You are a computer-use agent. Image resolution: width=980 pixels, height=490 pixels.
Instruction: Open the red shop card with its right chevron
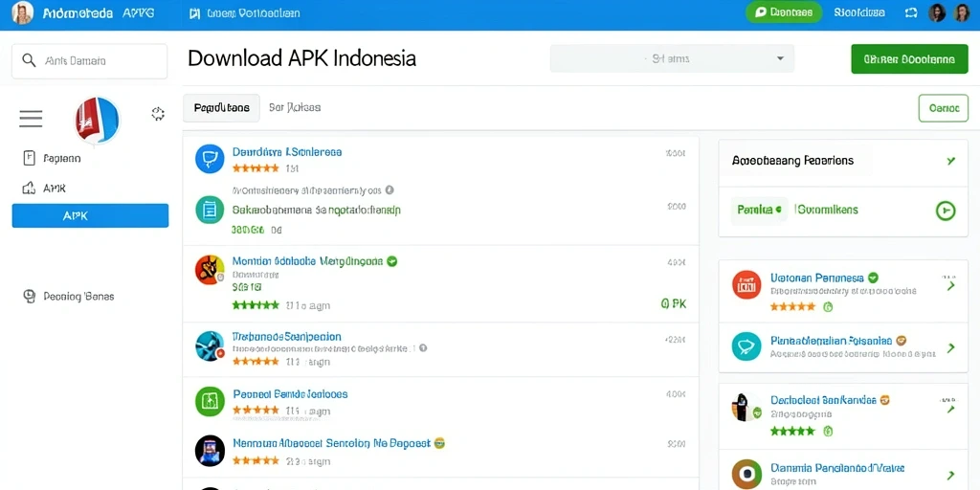[x=951, y=285]
